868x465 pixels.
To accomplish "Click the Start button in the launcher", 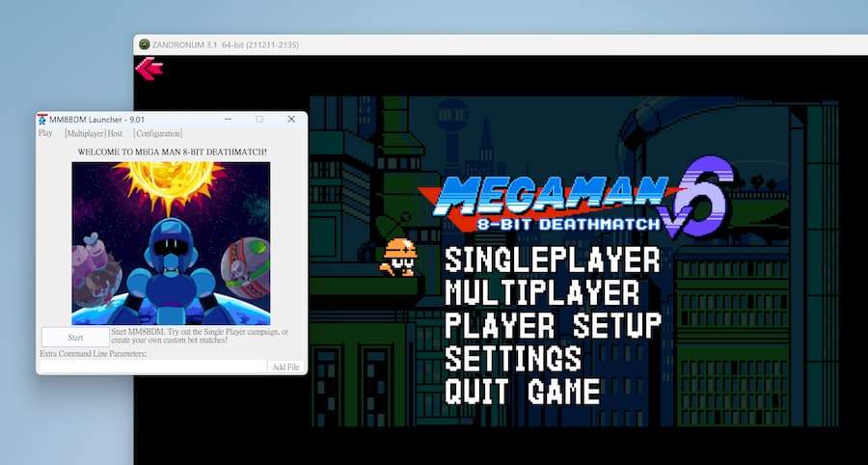I will coord(75,337).
